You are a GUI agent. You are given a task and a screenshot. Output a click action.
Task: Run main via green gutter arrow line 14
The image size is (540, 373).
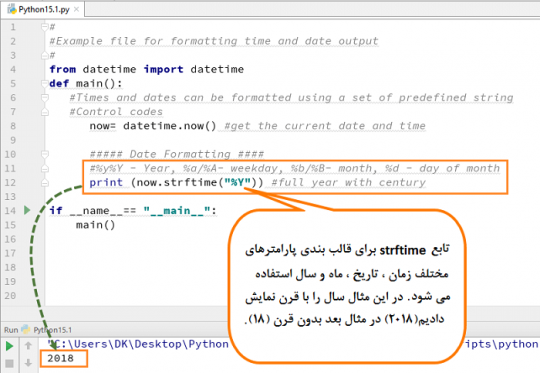coord(27,210)
